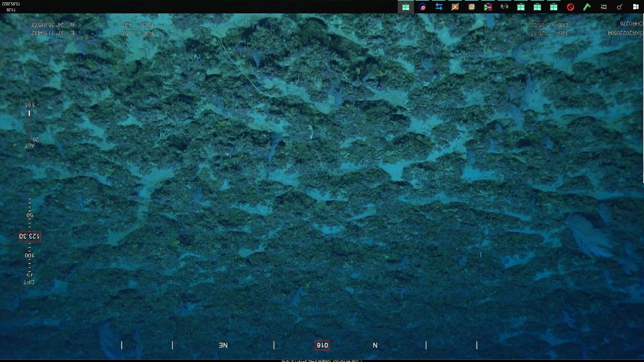Viewport: 644px width, 362px height.
Task: Click the NE compass label
Action: point(223,345)
